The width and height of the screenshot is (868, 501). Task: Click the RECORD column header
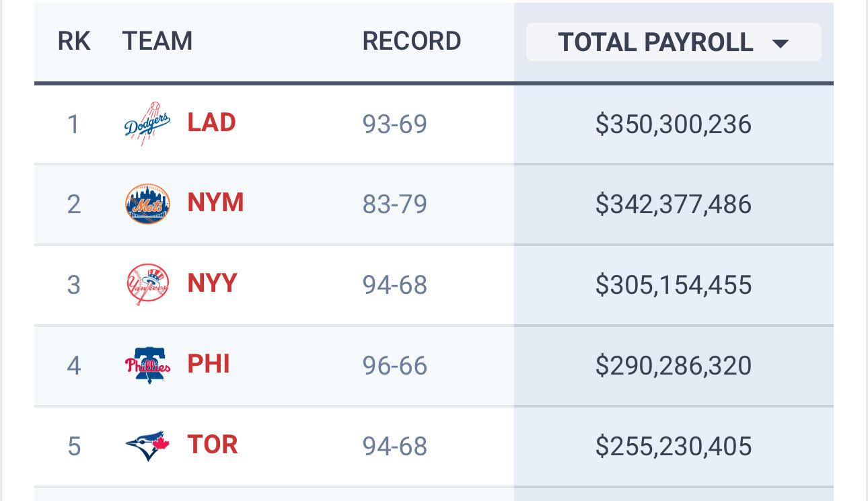tap(412, 42)
